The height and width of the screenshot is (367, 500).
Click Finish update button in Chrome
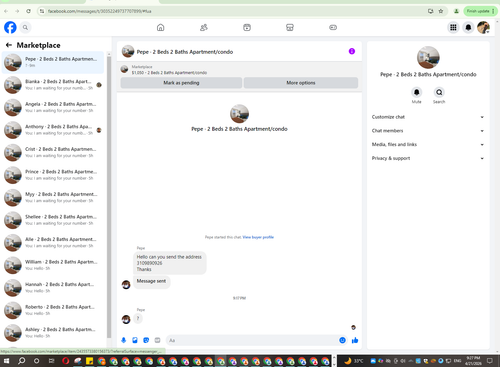coord(480,11)
